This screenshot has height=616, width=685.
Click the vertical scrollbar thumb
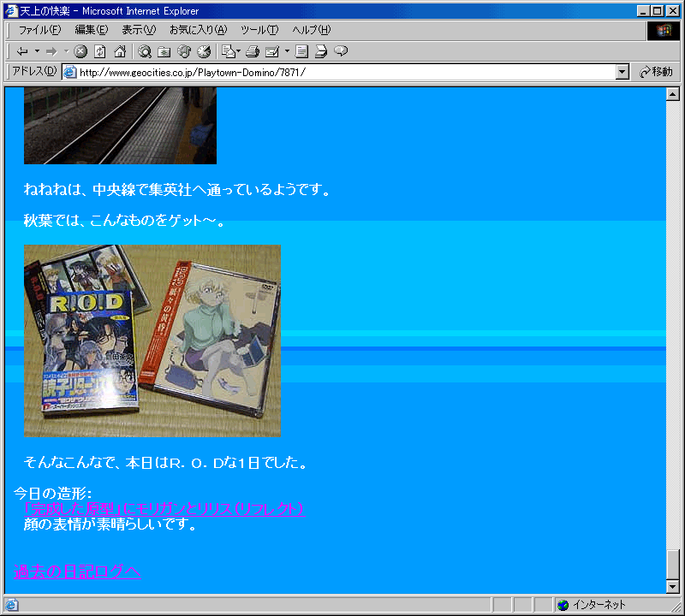click(x=673, y=564)
